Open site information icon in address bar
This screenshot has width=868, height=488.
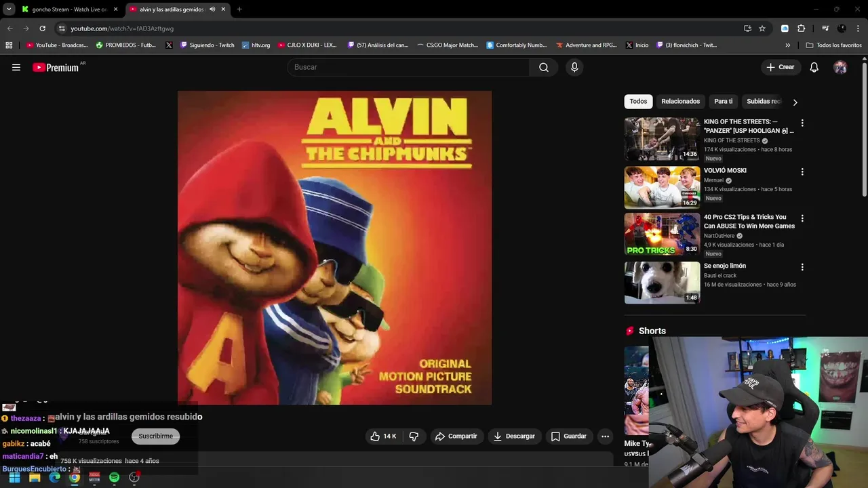62,28
